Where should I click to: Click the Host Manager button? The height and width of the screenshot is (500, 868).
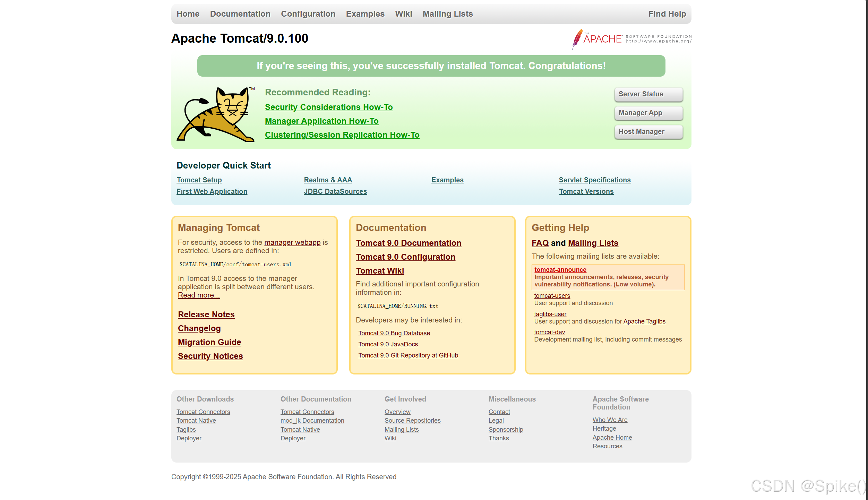(x=648, y=132)
